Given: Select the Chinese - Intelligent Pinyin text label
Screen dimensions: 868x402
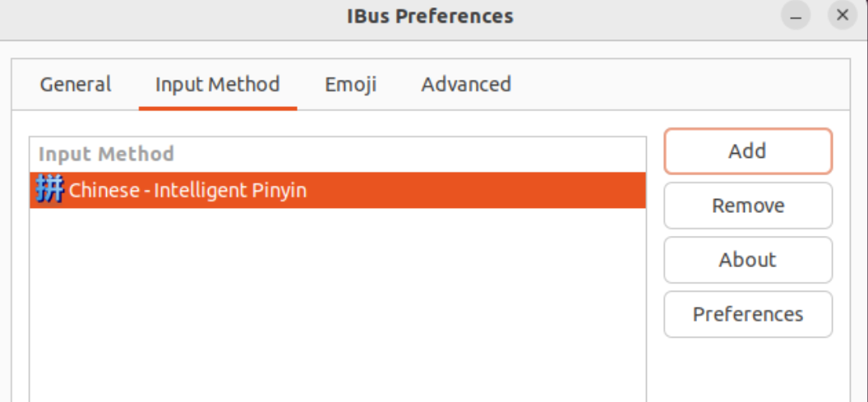Looking at the screenshot, I should coord(187,191).
